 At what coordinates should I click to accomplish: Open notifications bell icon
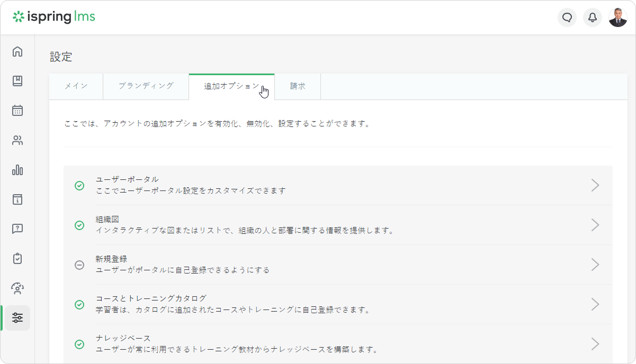coord(593,17)
